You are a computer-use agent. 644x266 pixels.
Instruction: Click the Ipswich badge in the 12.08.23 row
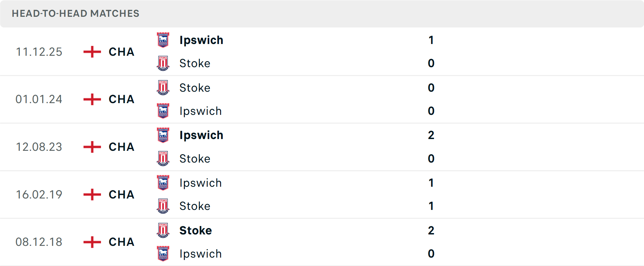163,135
